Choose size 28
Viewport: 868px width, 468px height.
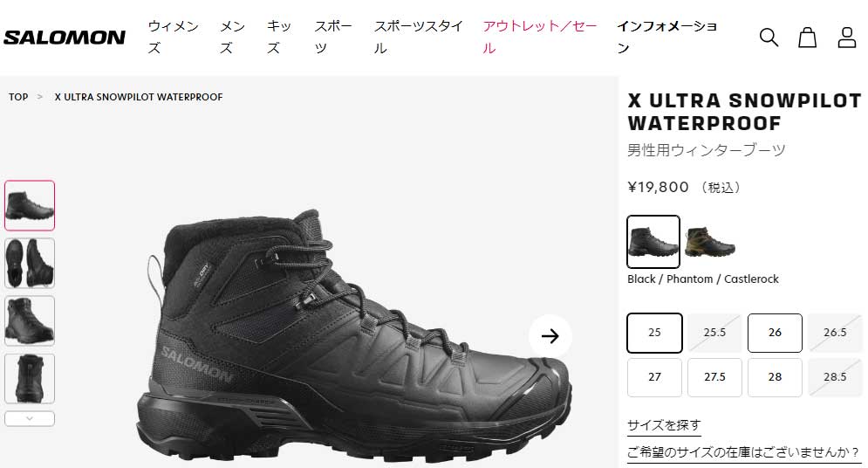(775, 377)
